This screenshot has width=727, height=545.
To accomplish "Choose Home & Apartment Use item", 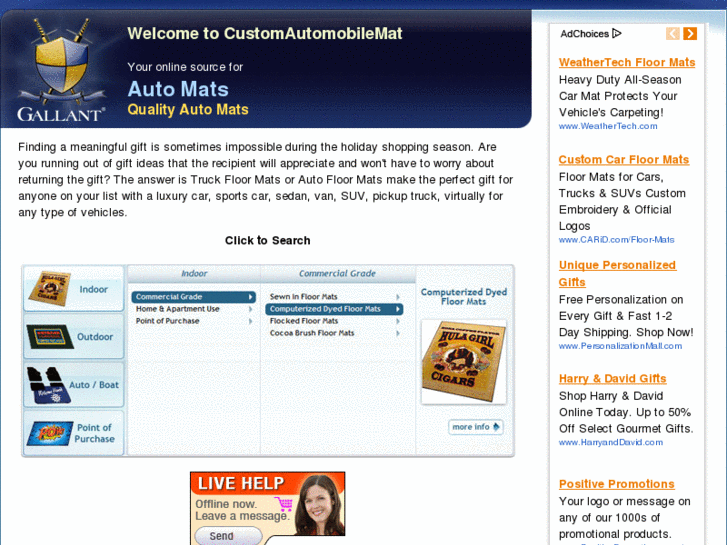I will point(178,309).
